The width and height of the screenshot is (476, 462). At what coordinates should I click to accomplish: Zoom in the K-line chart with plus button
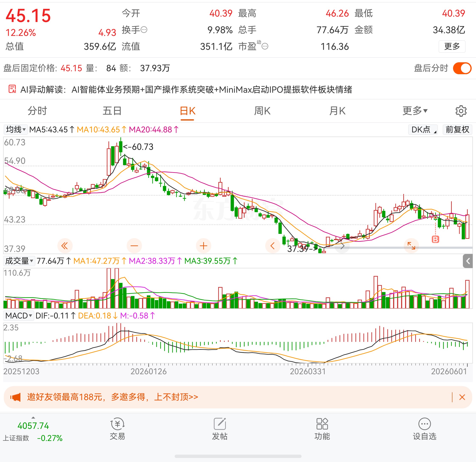(203, 246)
